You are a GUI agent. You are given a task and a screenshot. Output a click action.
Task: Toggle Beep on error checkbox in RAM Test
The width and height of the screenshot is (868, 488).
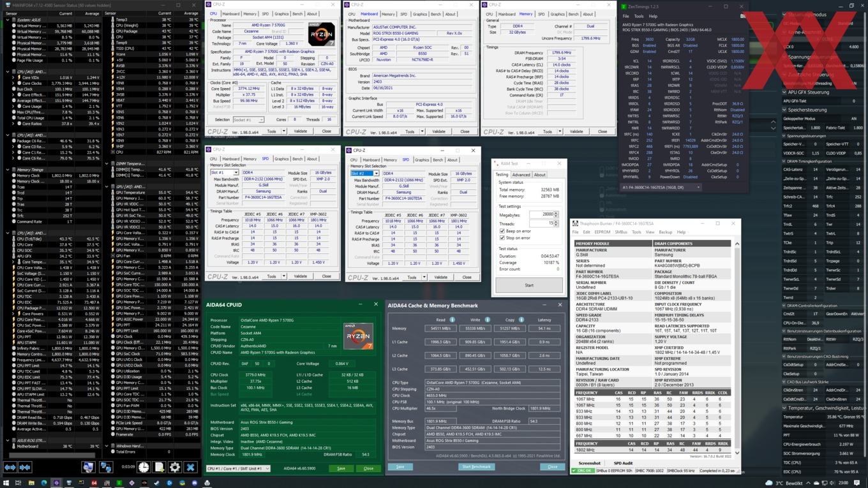tap(502, 231)
